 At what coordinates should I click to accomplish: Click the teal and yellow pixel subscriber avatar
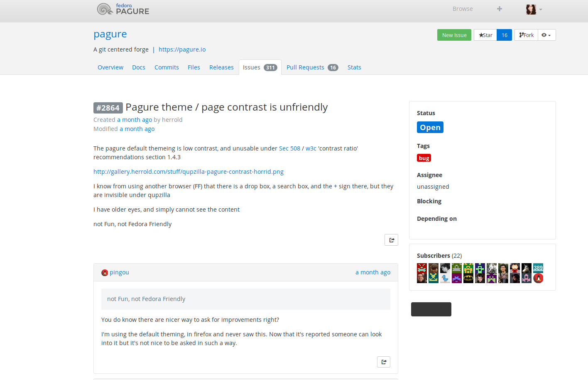click(x=434, y=278)
